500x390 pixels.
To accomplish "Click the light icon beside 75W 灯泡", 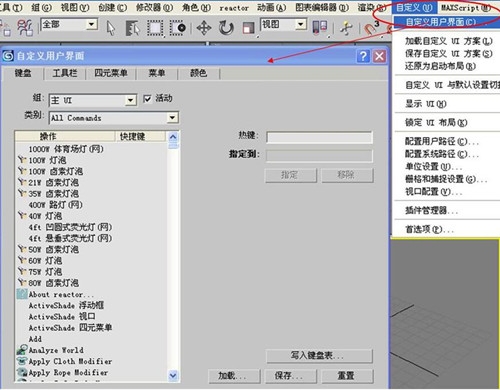I will [22, 272].
